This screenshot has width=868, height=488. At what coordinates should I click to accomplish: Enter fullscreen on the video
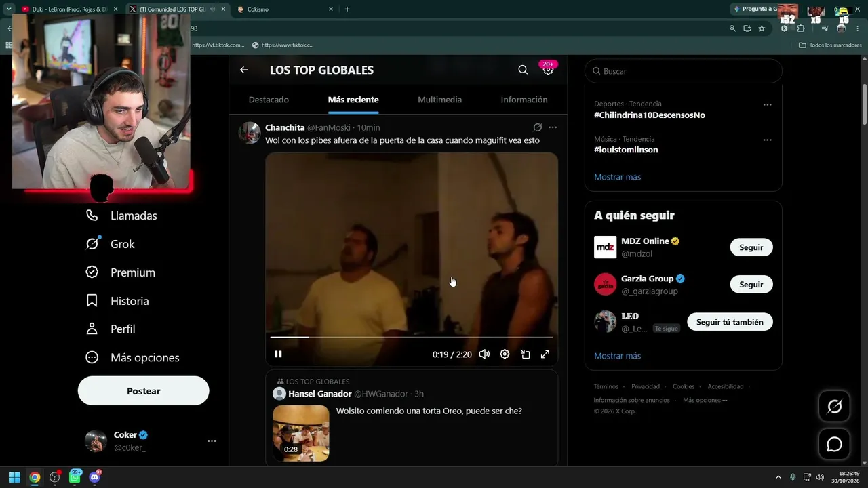(x=545, y=354)
